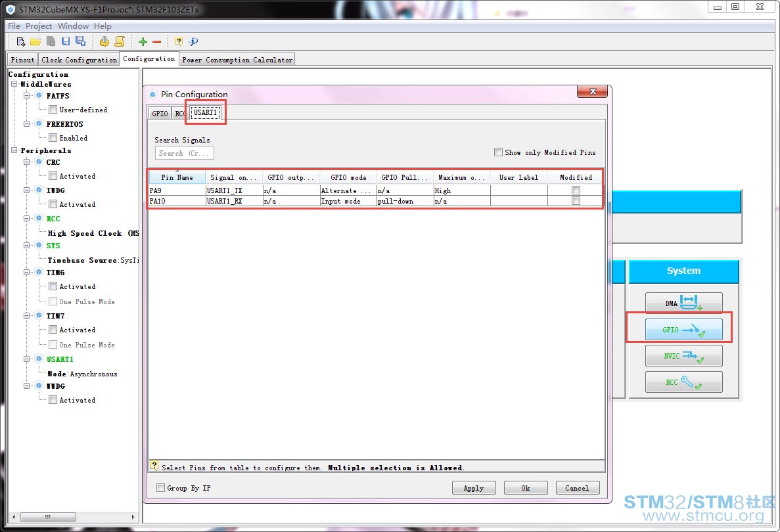The width and height of the screenshot is (780, 532).
Task: Click the FREERTOS middleware icon in tree
Action: [x=39, y=123]
